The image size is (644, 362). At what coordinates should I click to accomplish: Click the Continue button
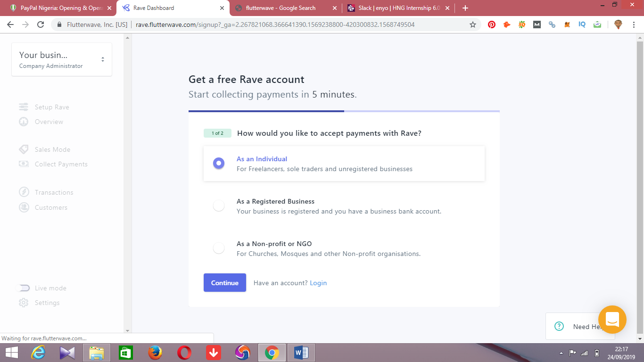pos(225,283)
